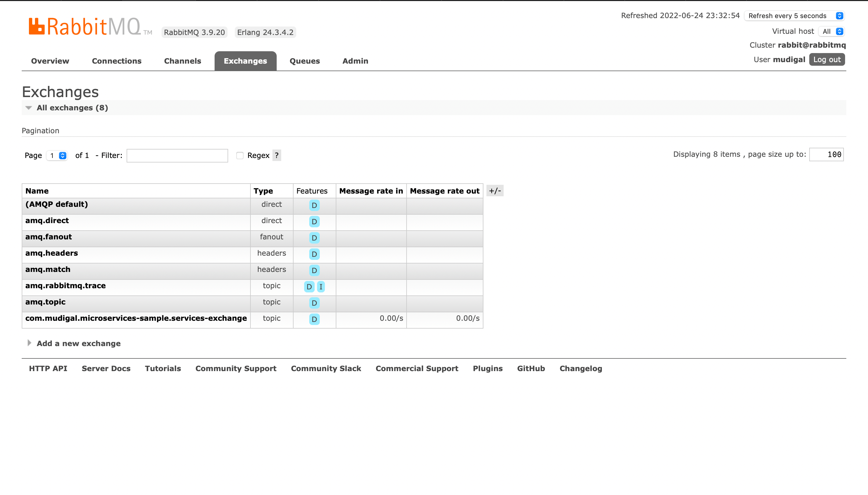This screenshot has height=495, width=868.
Task: Click the RabbitMQ logo
Action: pyautogui.click(x=85, y=27)
